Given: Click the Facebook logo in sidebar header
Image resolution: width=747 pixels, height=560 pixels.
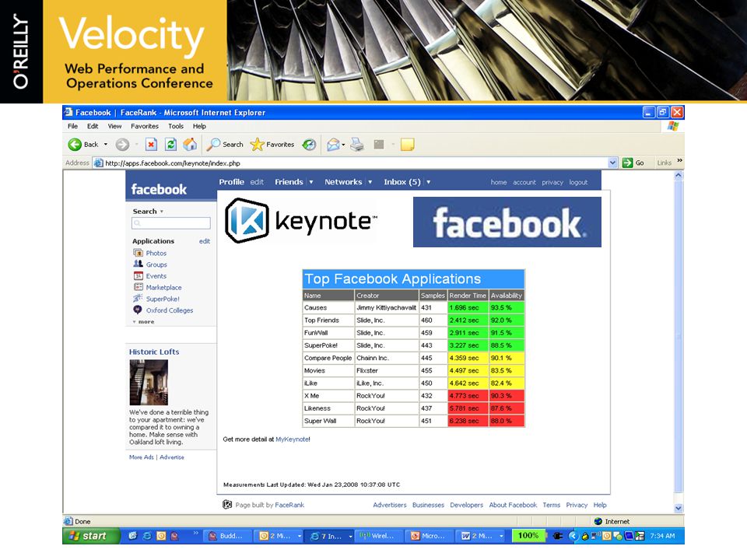Looking at the screenshot, I should 159,190.
